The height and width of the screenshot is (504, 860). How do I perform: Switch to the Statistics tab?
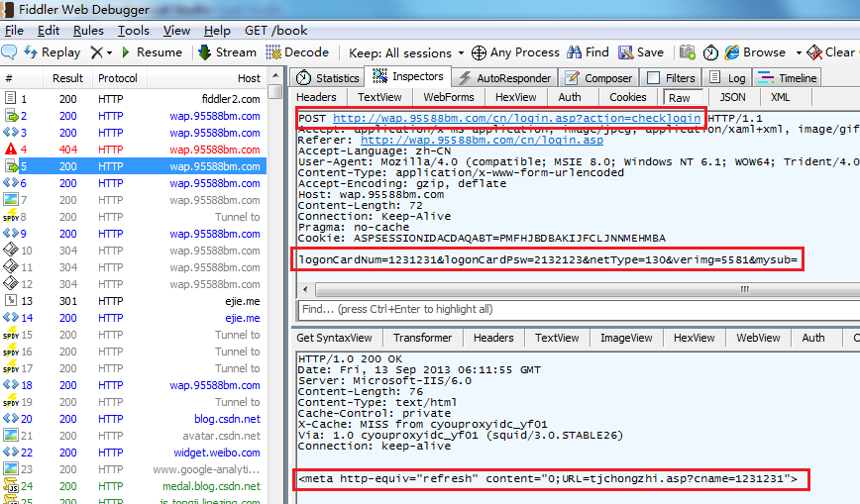tap(327, 78)
